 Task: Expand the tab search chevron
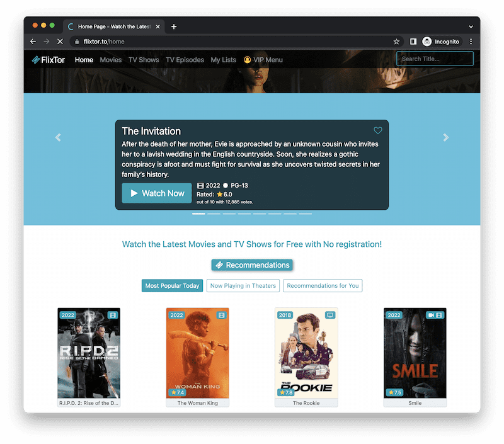pos(471,26)
